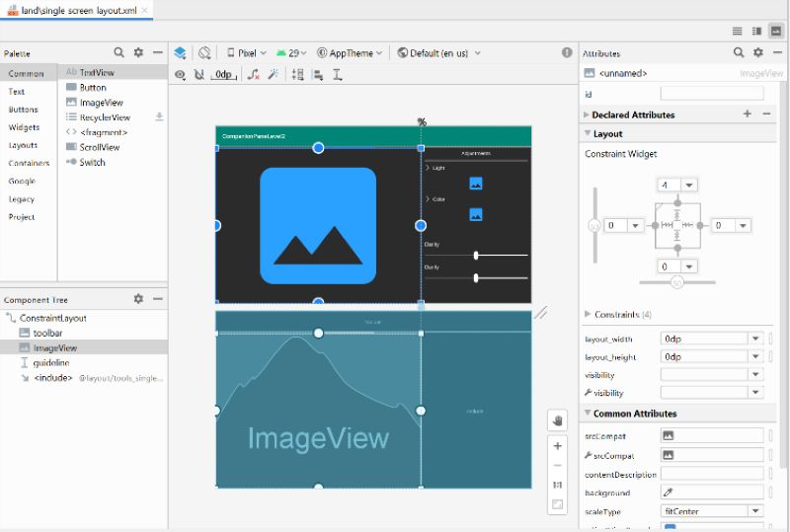Open the Pixel device dropdown
The image size is (790, 532).
pos(246,53)
